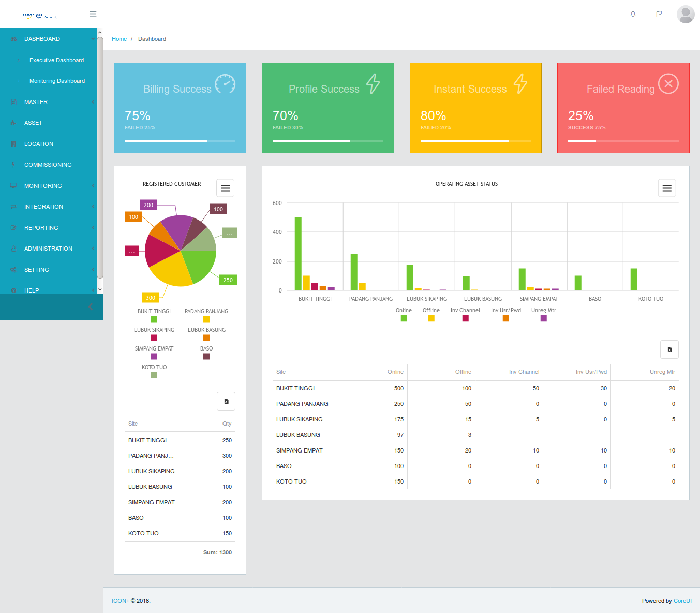
Task: Click the Home breadcrumb link
Action: 119,39
